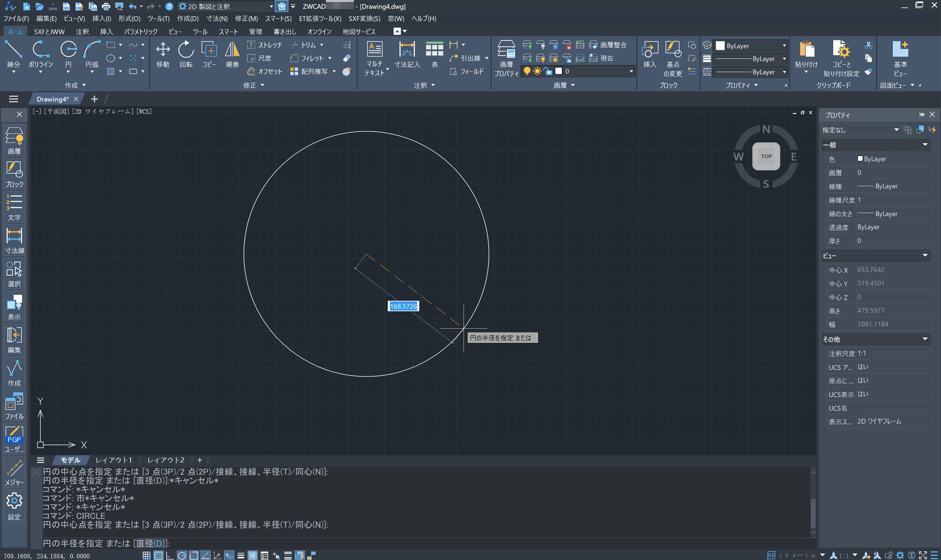Toggle layer on/off lightbulb in layer dropdown
This screenshot has height=560, width=941.
pyautogui.click(x=527, y=71)
